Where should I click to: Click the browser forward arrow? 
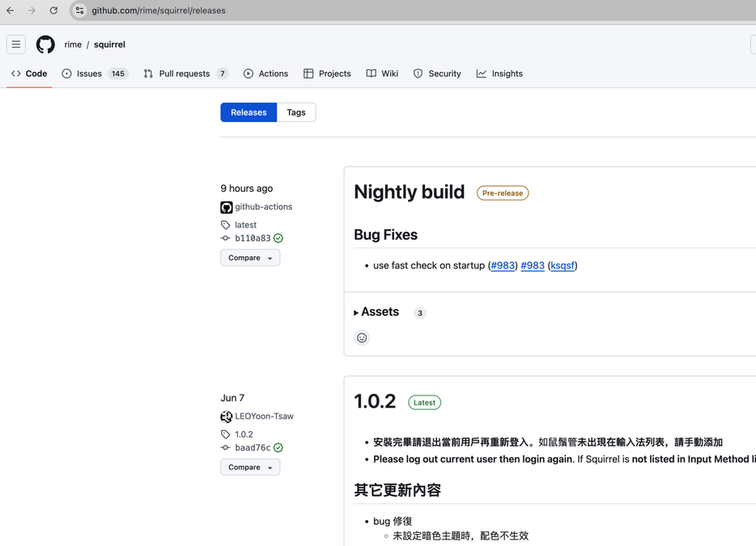[32, 11]
